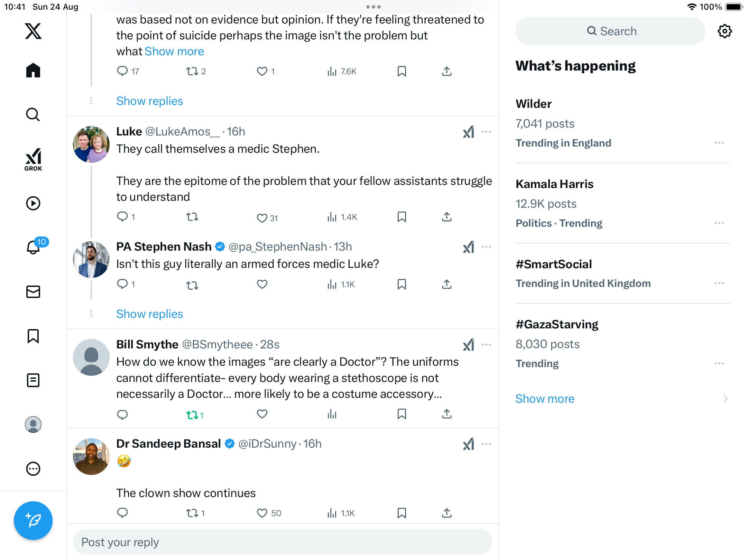
Task: Open the Bookmarks sidebar tab
Action: pos(33,336)
